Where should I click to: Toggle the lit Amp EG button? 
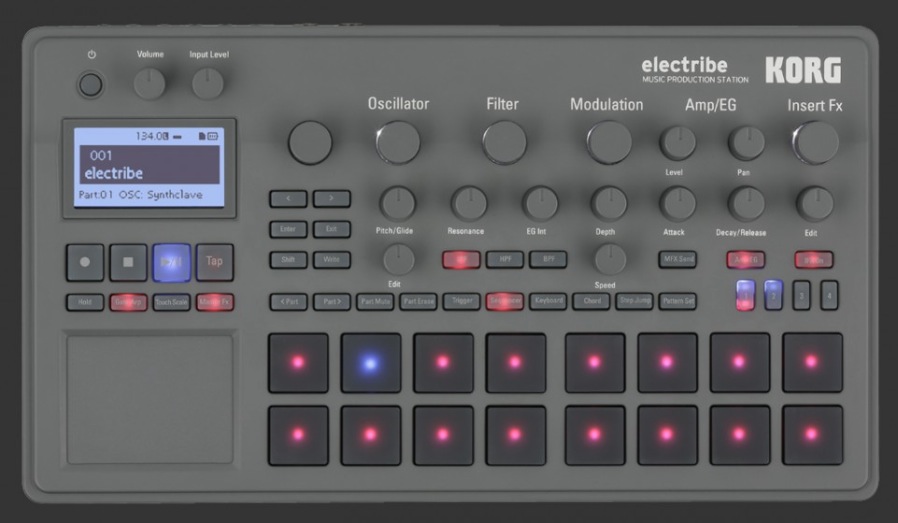746,260
